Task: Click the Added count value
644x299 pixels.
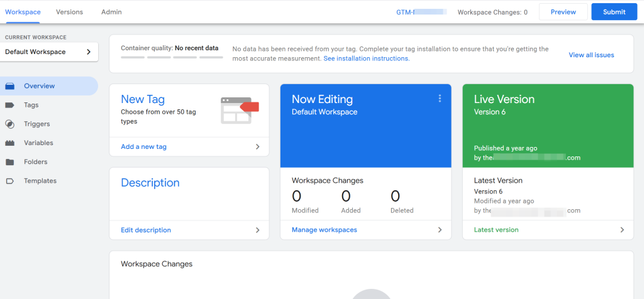Action: point(346,197)
